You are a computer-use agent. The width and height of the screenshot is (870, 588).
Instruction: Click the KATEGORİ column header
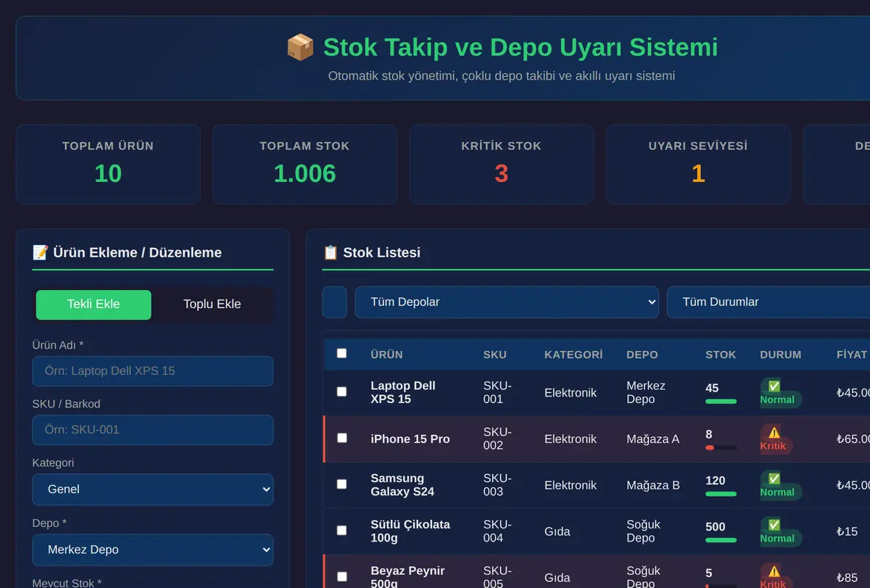click(x=573, y=355)
